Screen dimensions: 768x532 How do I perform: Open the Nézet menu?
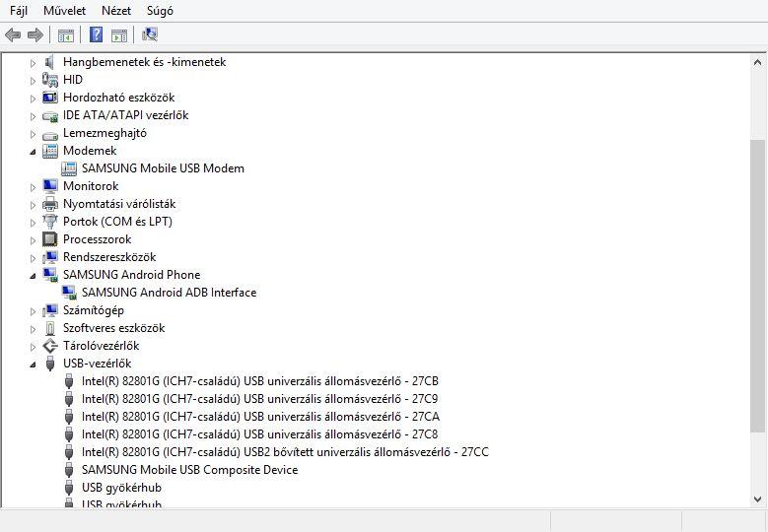pos(116,10)
